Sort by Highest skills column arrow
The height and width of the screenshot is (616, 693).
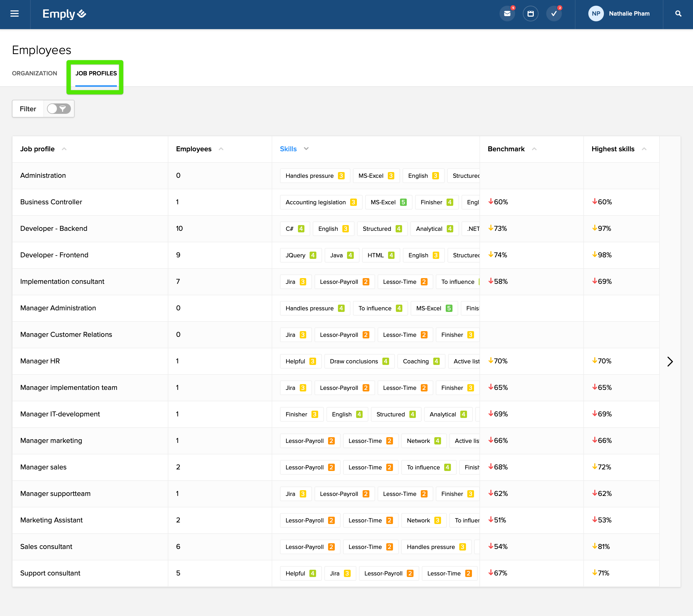[644, 149]
